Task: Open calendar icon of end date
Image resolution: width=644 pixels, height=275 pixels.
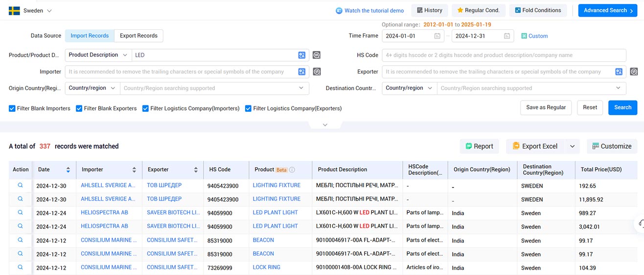Action: tap(506, 36)
